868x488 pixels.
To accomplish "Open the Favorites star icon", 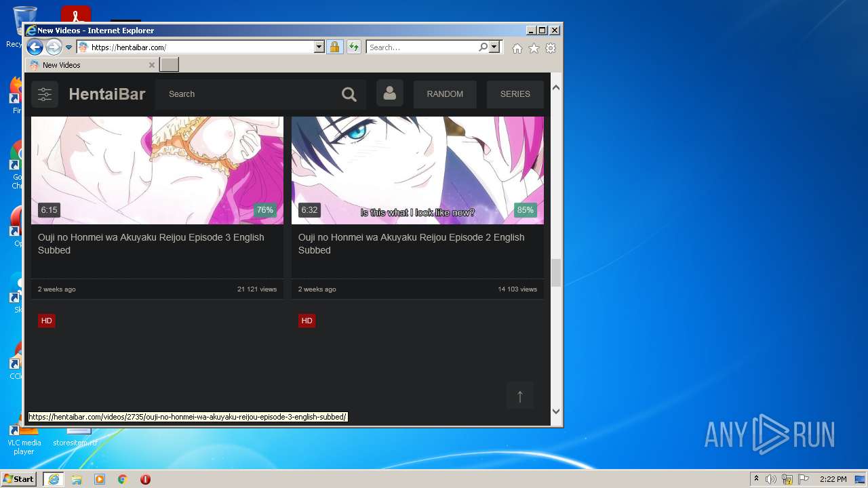I will (534, 48).
